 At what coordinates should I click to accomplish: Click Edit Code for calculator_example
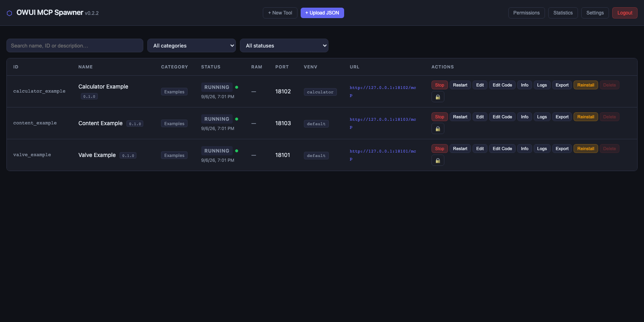[502, 85]
